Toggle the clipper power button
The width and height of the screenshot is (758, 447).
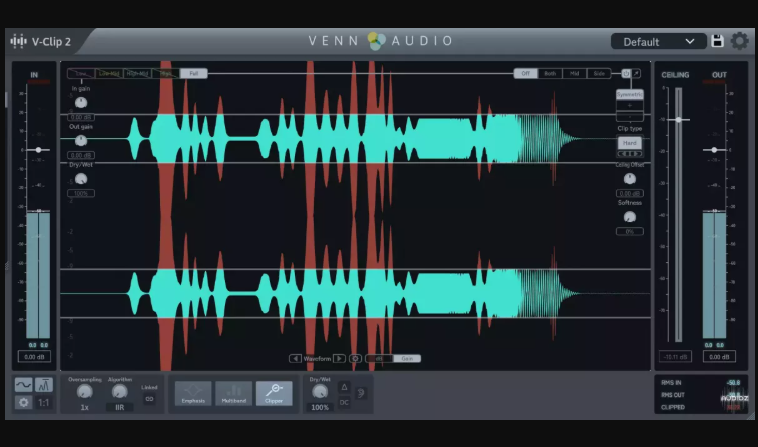(626, 73)
